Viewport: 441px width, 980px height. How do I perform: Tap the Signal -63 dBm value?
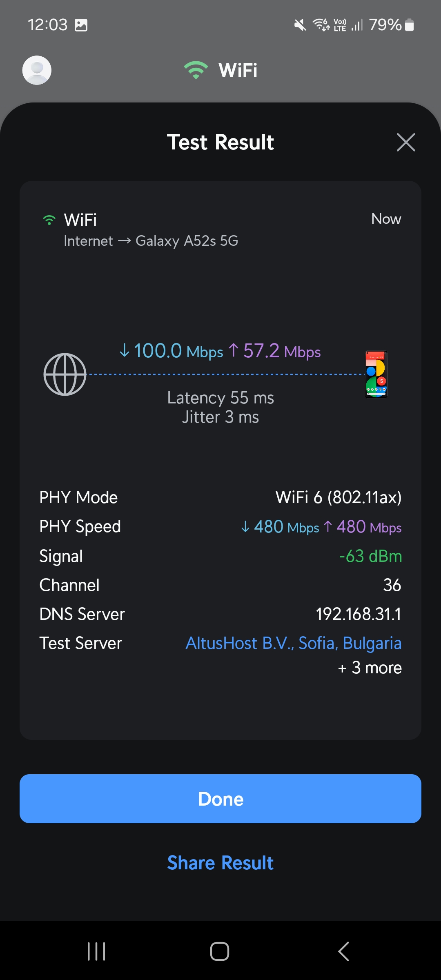[x=370, y=556]
